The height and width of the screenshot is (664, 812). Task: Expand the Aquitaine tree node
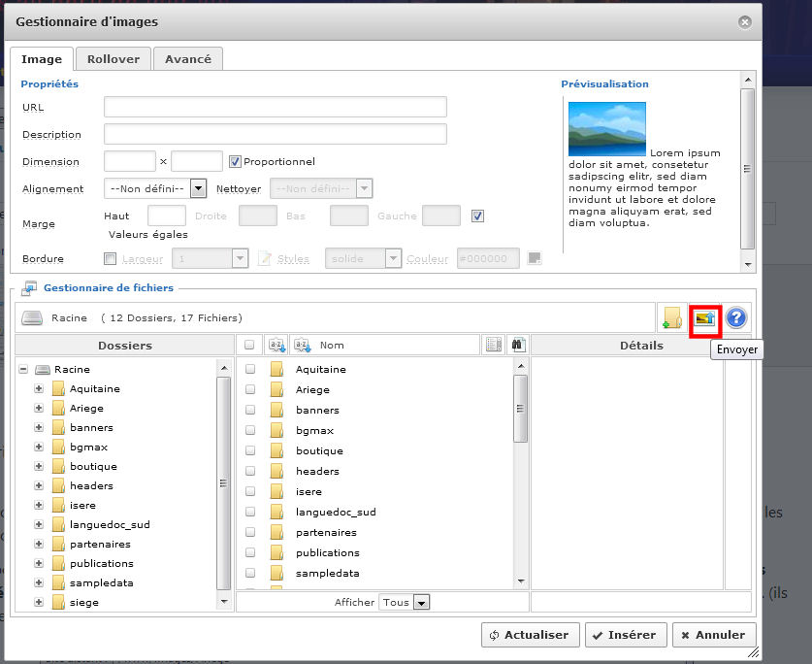pos(39,388)
